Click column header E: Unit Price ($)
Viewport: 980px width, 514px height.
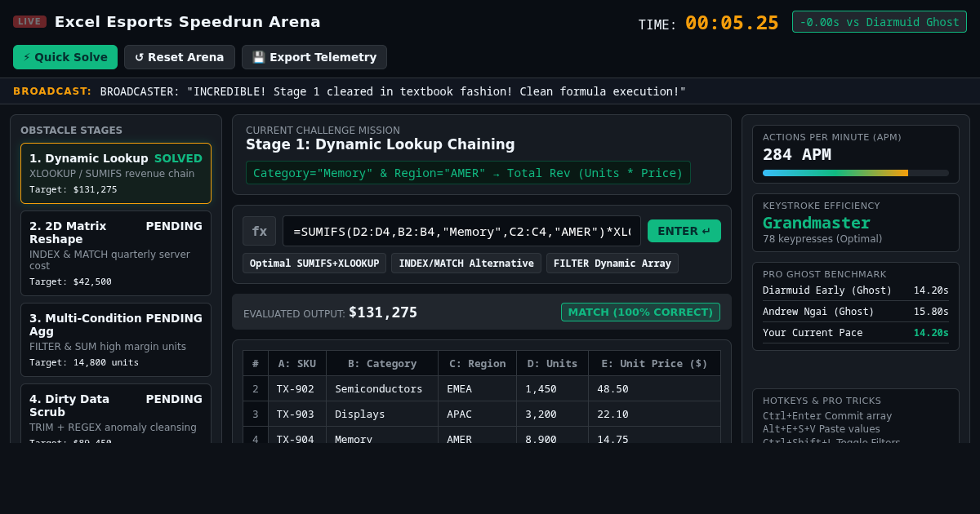coord(654,363)
